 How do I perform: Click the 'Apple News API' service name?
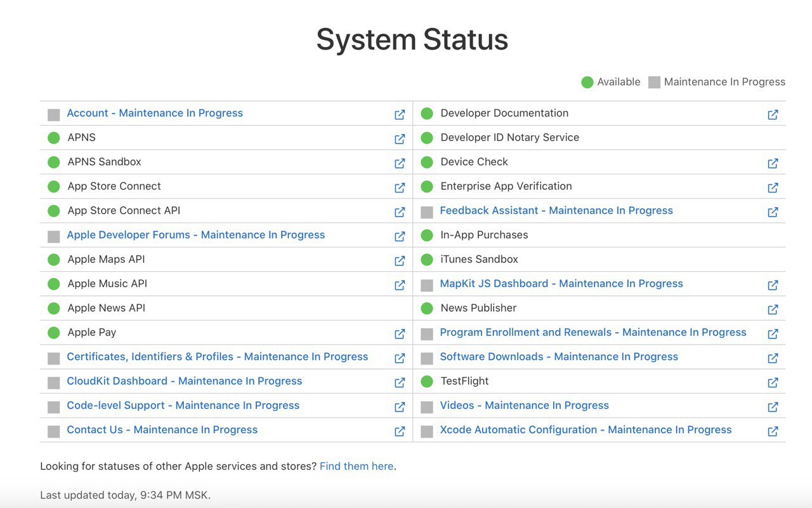tap(107, 308)
